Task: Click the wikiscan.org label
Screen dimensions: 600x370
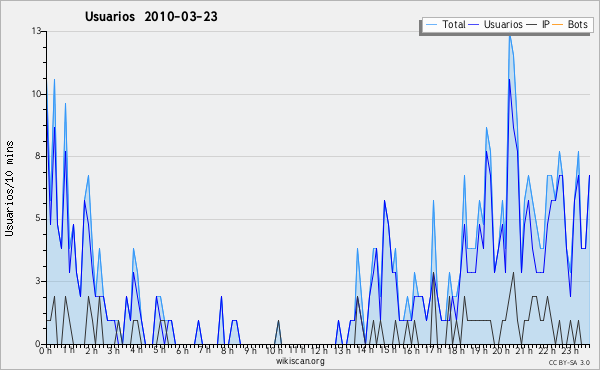Action: (300, 361)
